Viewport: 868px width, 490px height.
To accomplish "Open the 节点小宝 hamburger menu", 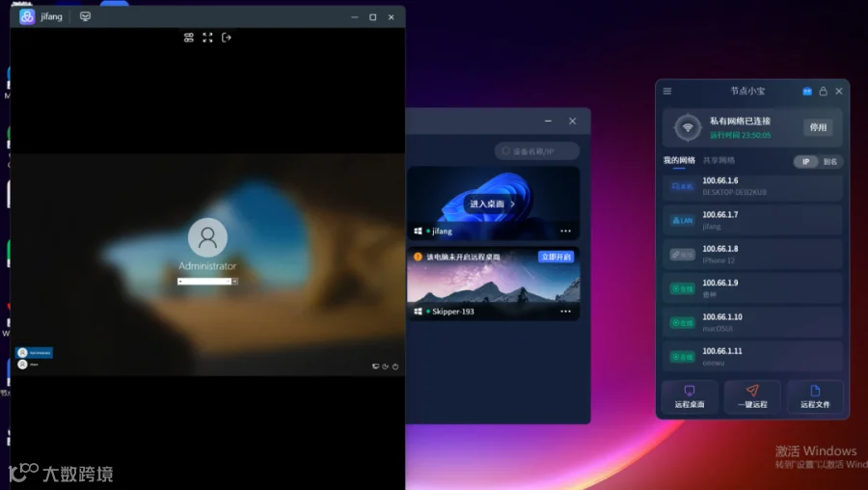I will point(667,91).
